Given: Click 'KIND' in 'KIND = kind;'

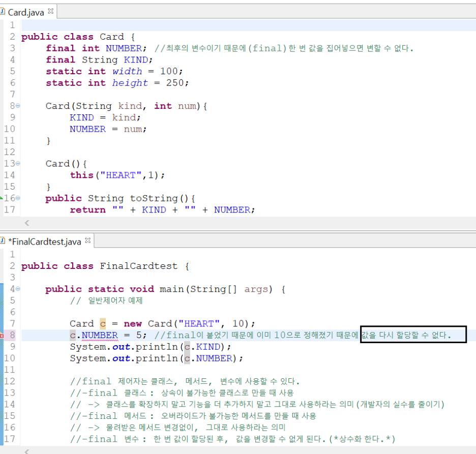Looking at the screenshot, I should click(82, 117).
